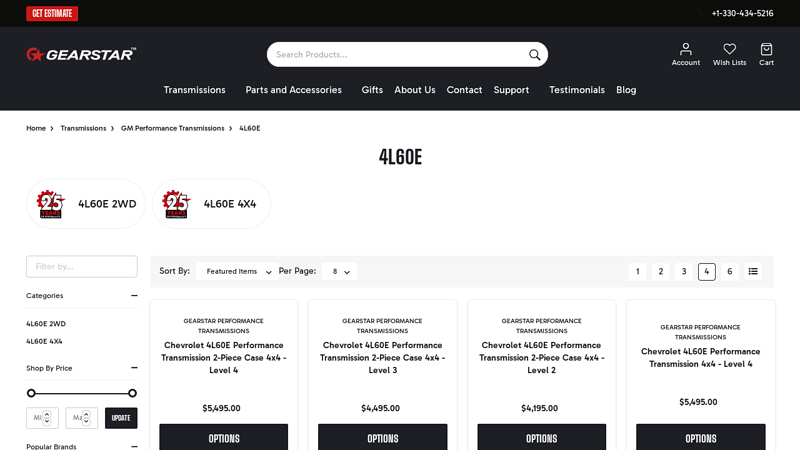The image size is (800, 450).
Task: Click the Search Products input field
Action: (395, 55)
